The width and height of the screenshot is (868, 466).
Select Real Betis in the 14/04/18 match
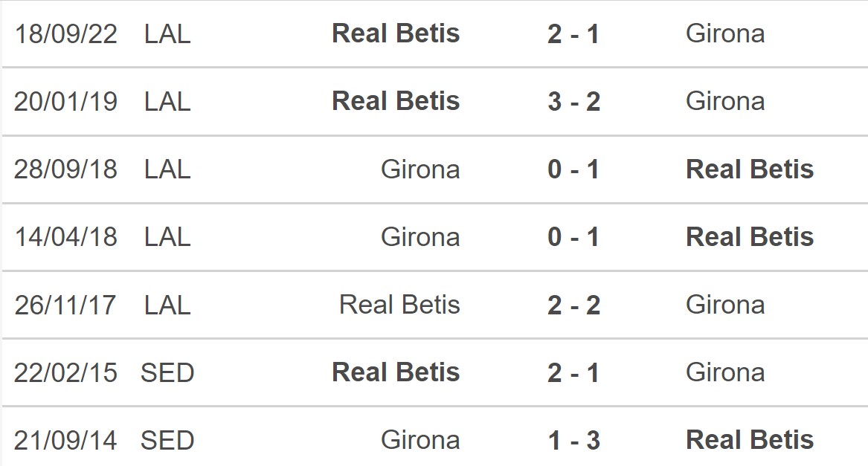click(750, 237)
